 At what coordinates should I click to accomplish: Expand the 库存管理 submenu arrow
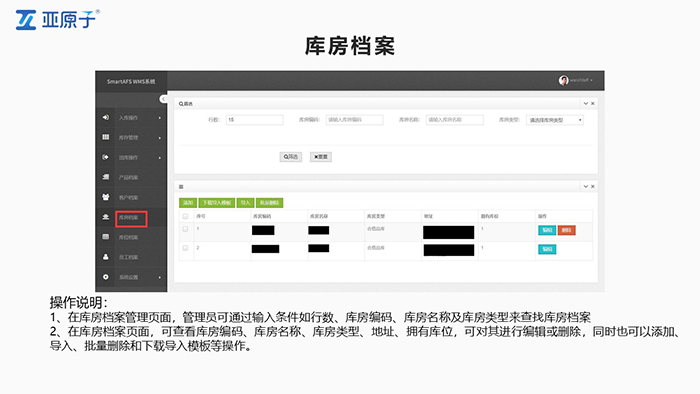(160, 138)
